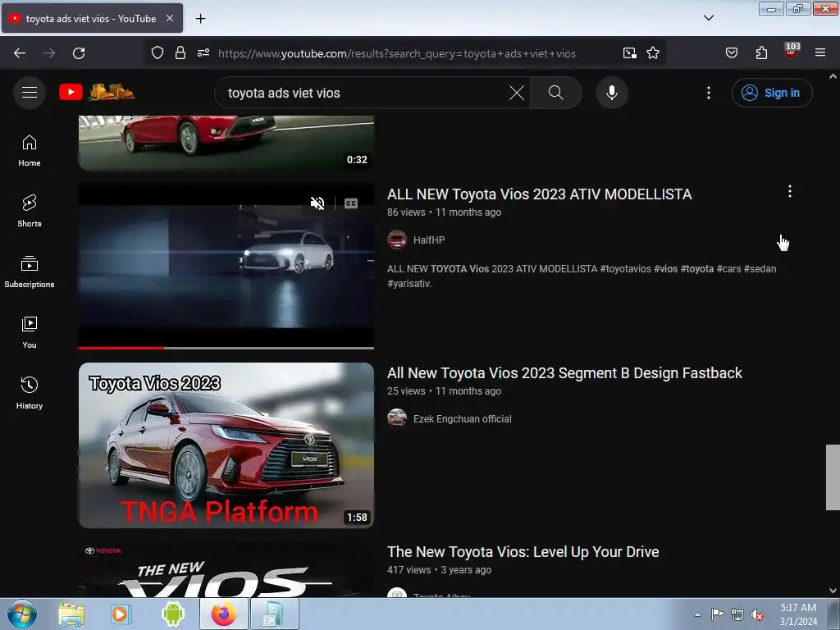Image resolution: width=840 pixels, height=630 pixels.
Task: Open HalfHP channel avatar
Action: pyautogui.click(x=397, y=240)
